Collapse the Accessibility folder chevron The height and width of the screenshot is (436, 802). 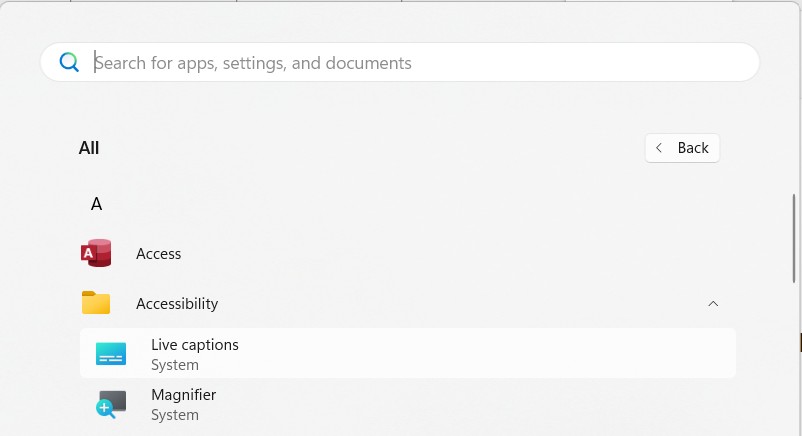tap(713, 303)
